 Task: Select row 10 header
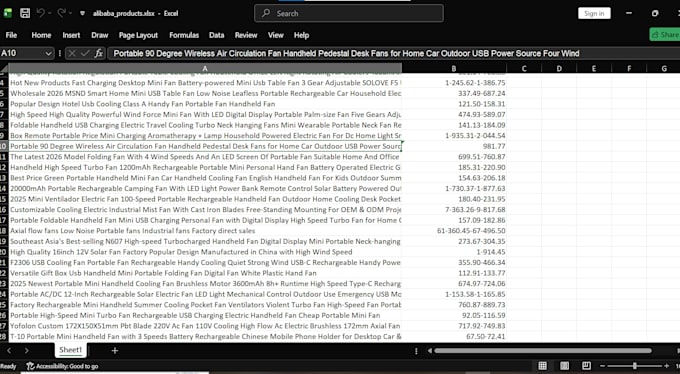coord(4,146)
